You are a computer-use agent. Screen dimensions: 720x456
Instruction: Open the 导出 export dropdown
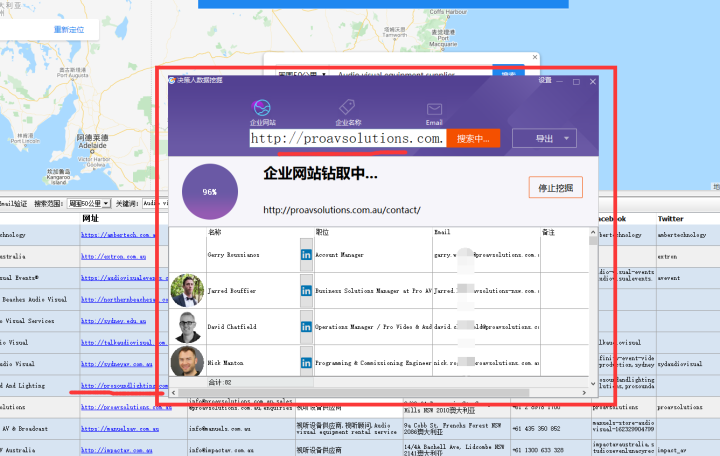[x=544, y=138]
